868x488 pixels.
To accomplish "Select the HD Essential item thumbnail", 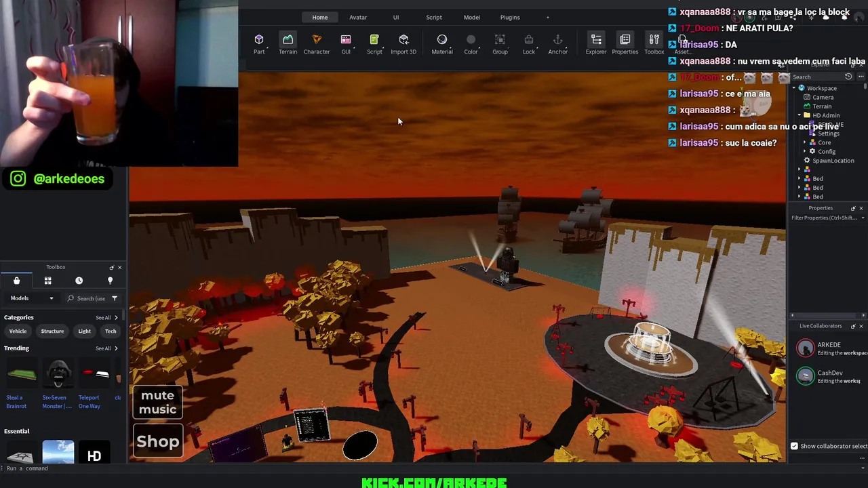I will pos(94,452).
